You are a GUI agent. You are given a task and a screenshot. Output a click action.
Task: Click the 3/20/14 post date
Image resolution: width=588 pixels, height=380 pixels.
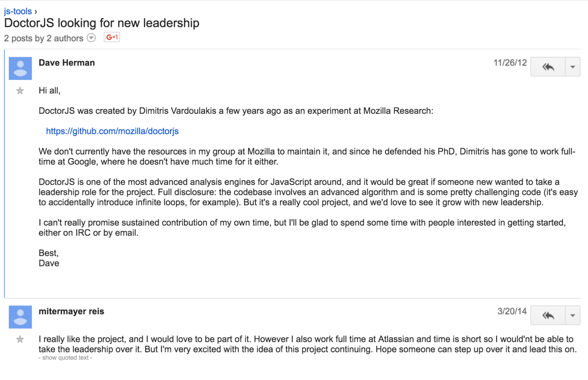[x=512, y=311]
